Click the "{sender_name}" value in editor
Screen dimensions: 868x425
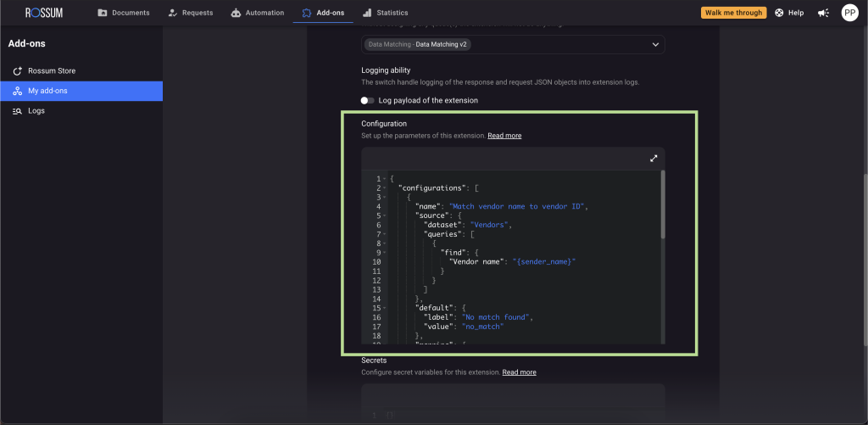[544, 262]
